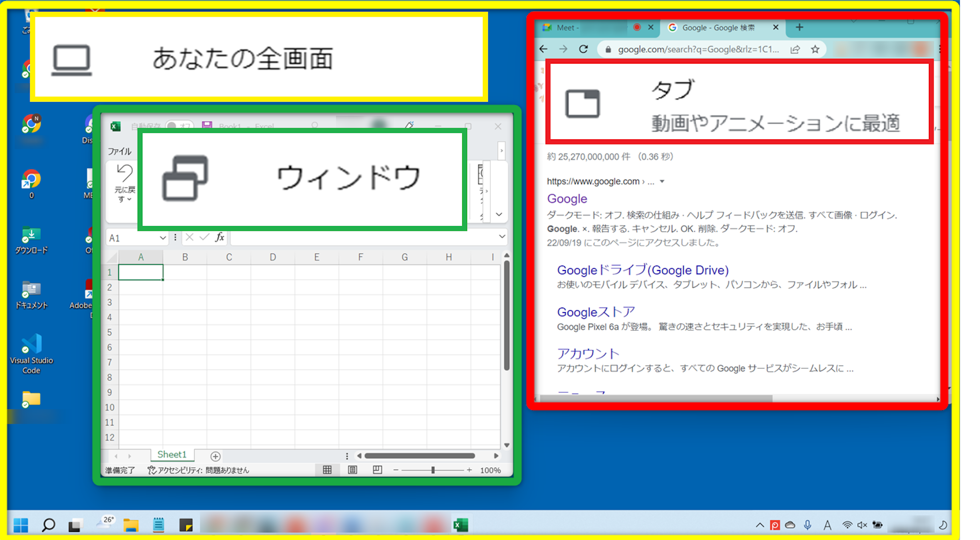
Task: Click the Excel icon in taskbar
Action: (460, 525)
